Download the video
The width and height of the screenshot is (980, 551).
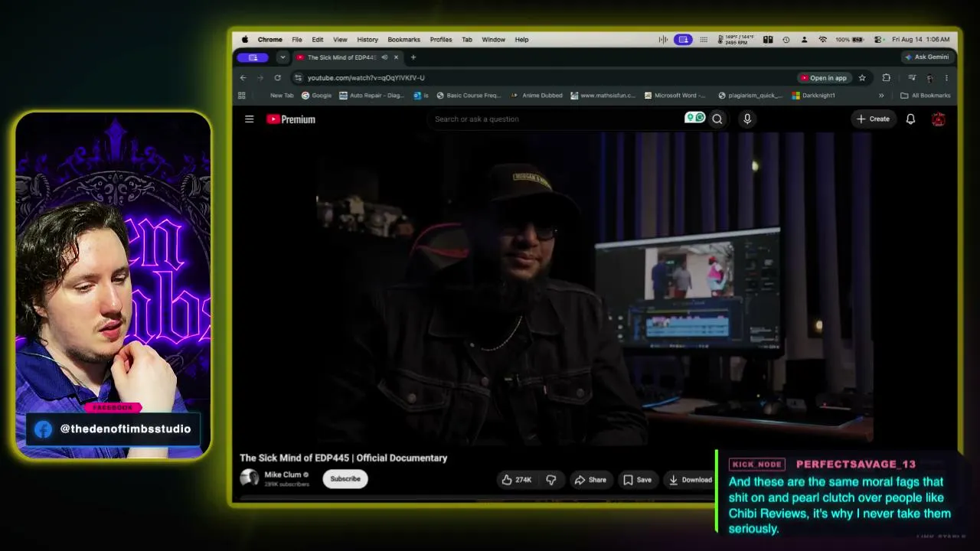click(x=690, y=480)
